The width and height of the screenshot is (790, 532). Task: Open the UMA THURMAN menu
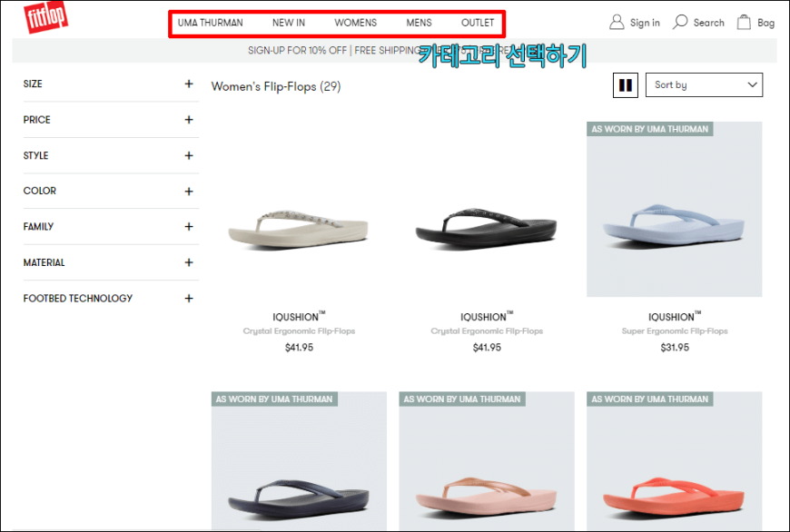(x=210, y=23)
